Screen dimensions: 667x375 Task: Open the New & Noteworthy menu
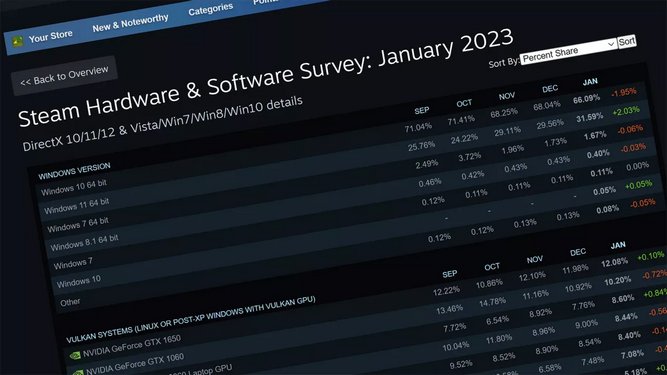130,23
